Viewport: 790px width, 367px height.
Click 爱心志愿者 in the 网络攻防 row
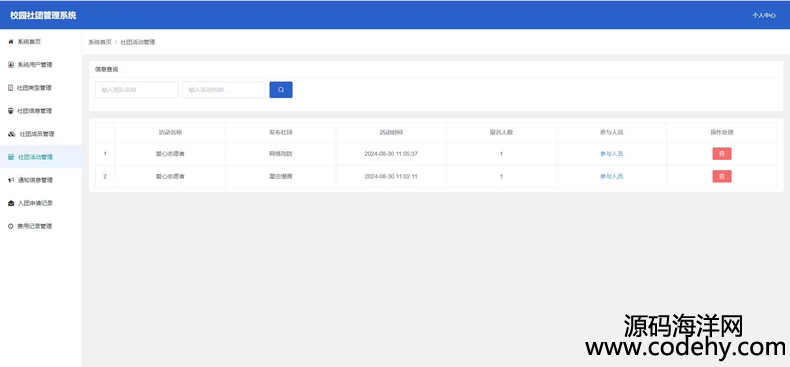click(170, 154)
